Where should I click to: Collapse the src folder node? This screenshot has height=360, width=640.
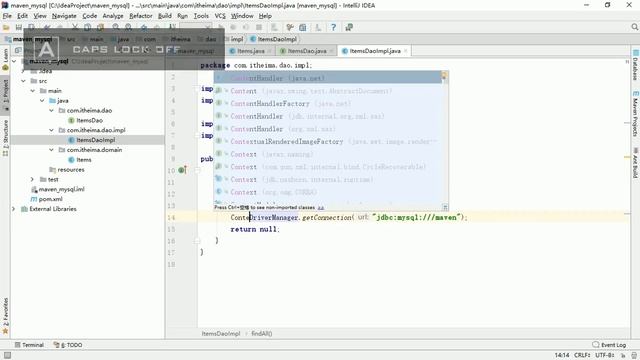[x=23, y=81]
